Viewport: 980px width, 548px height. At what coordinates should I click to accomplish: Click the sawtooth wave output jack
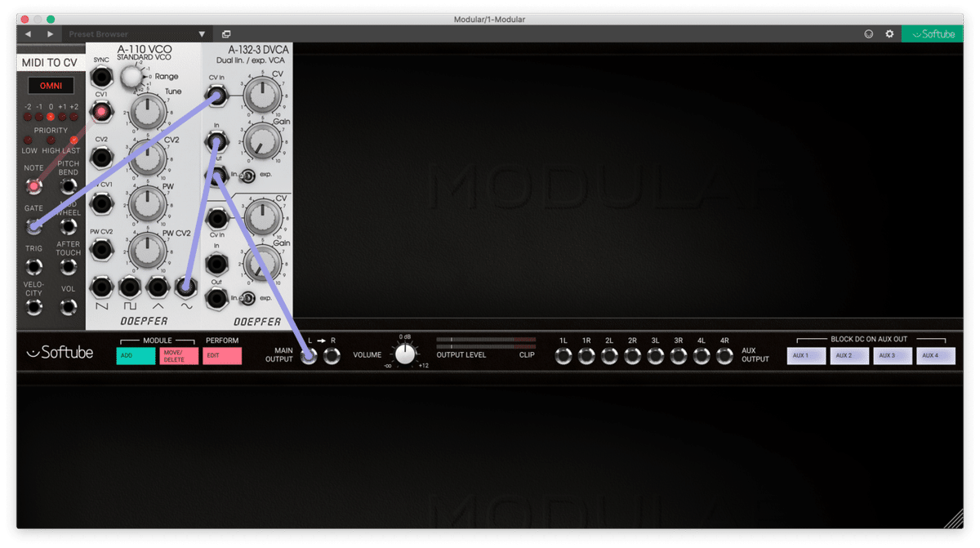[102, 286]
